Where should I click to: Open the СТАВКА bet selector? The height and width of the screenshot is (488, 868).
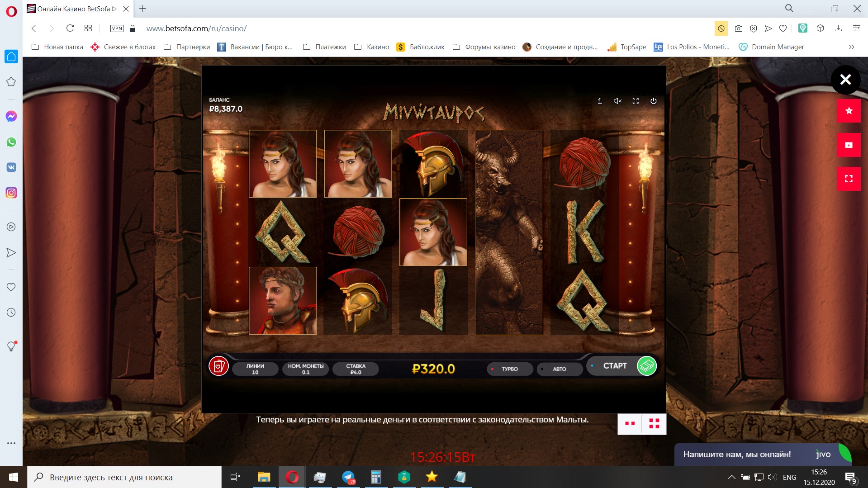pyautogui.click(x=356, y=369)
